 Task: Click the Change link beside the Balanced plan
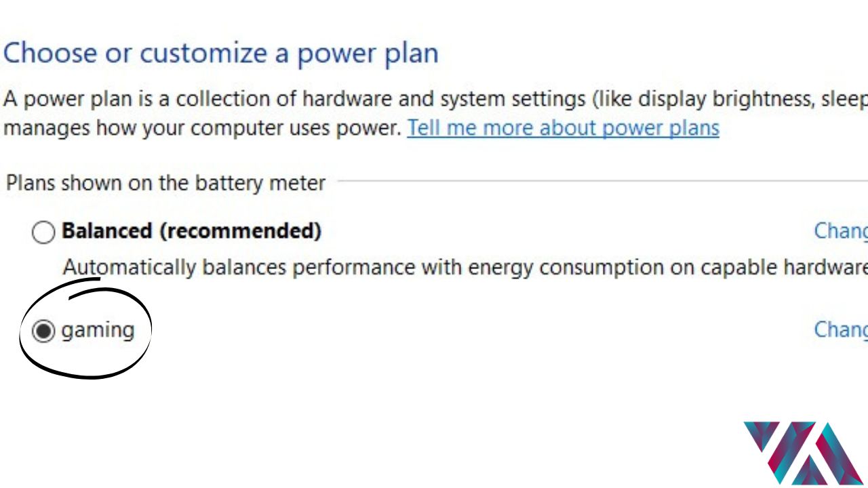pos(841,231)
